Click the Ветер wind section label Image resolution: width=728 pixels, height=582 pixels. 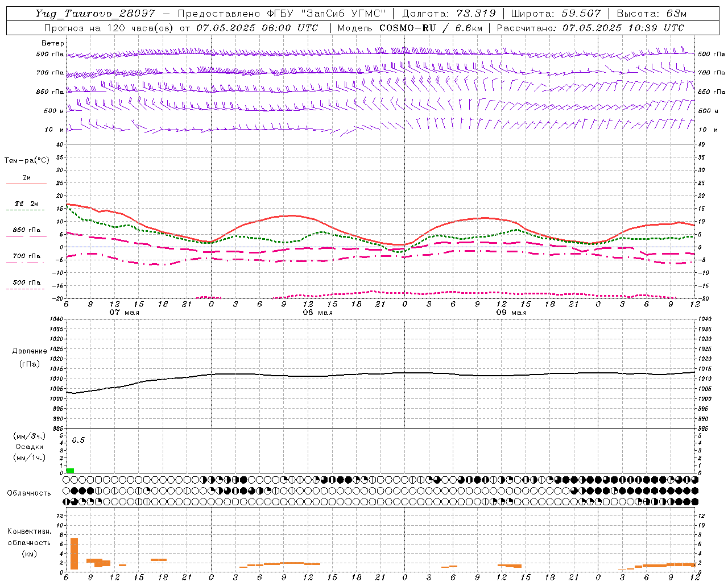coord(52,43)
